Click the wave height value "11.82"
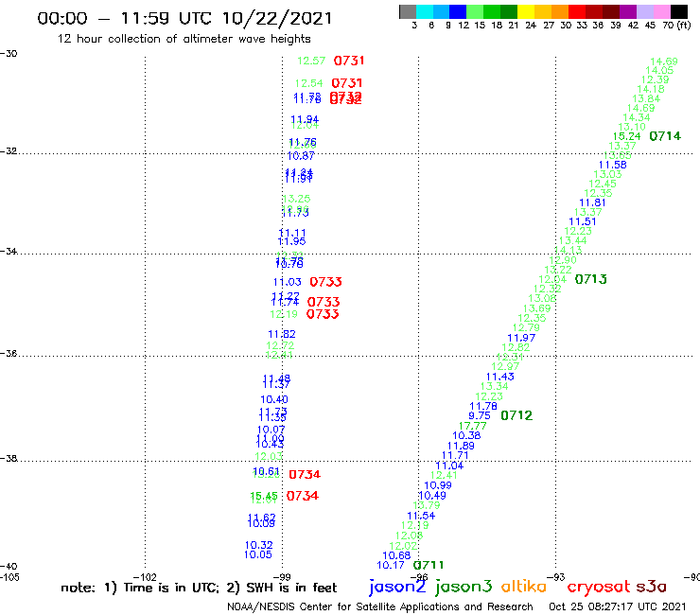This screenshot has height=615, width=700. coord(282,334)
